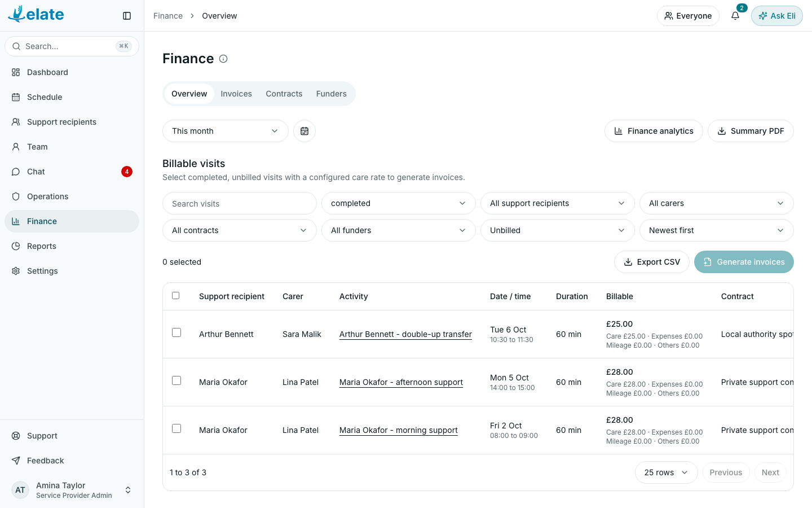The height and width of the screenshot is (508, 812).
Task: Expand the All carers filter
Action: point(717,203)
